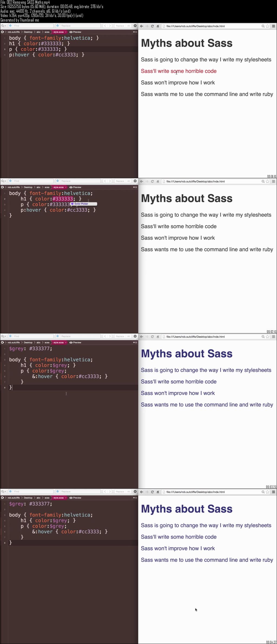Image resolution: width=277 pixels, height=644 pixels.
Task: Click All button in 00:04:37 frame
Action: click(x=128, y=491)
